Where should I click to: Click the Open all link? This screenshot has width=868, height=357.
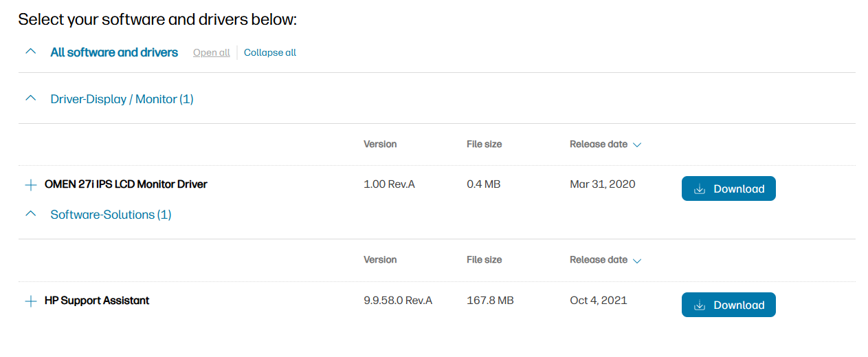pos(212,52)
